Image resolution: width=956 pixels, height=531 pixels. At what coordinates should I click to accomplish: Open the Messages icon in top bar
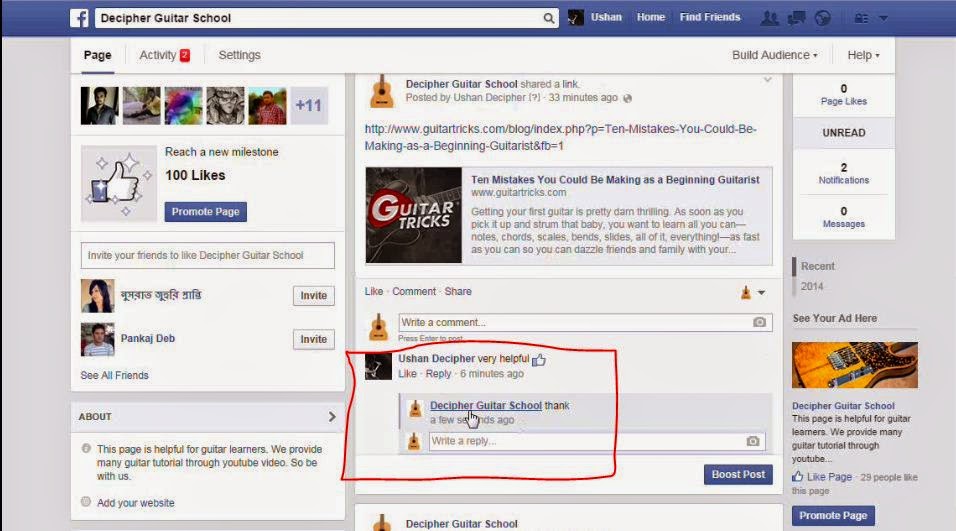(x=796, y=18)
